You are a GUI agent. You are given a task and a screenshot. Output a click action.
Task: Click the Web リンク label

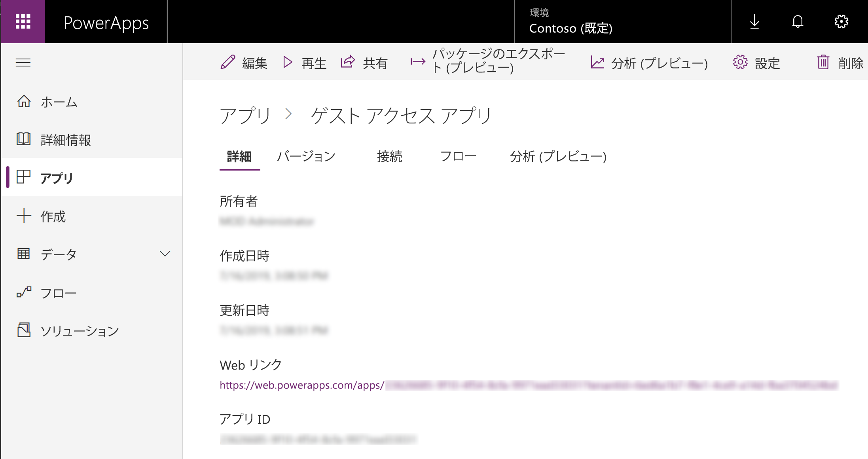pyautogui.click(x=251, y=365)
